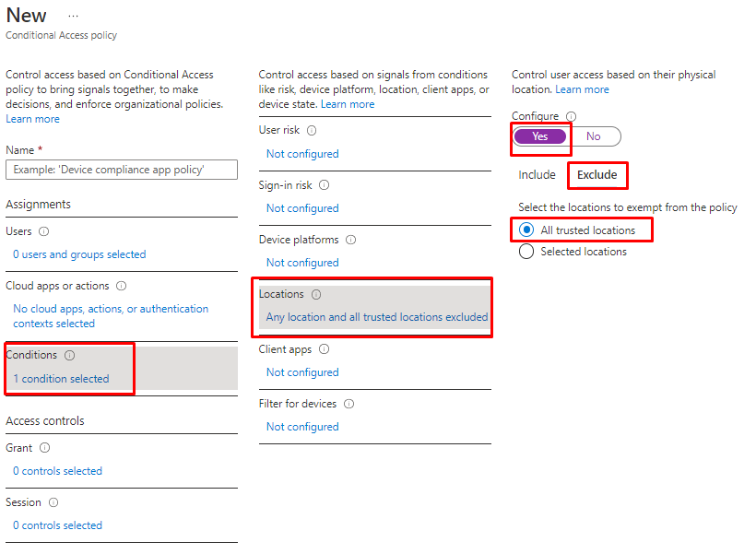This screenshot has width=756, height=554.
Task: Switch to the Exclude tab
Action: (597, 175)
